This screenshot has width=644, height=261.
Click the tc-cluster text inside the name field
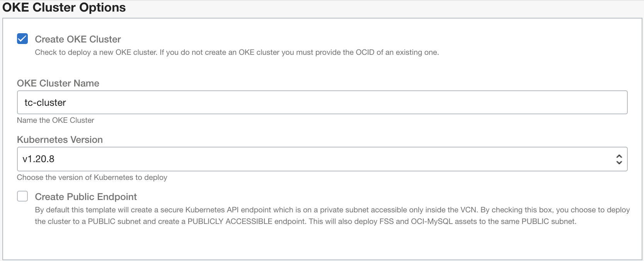click(45, 103)
